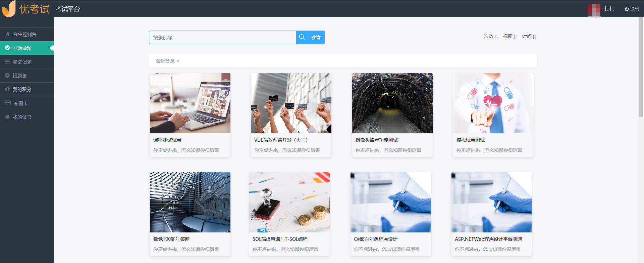The width and height of the screenshot is (644, 263).
Task: Open 建党100周年答题 chart thumbnail
Action: [190, 202]
